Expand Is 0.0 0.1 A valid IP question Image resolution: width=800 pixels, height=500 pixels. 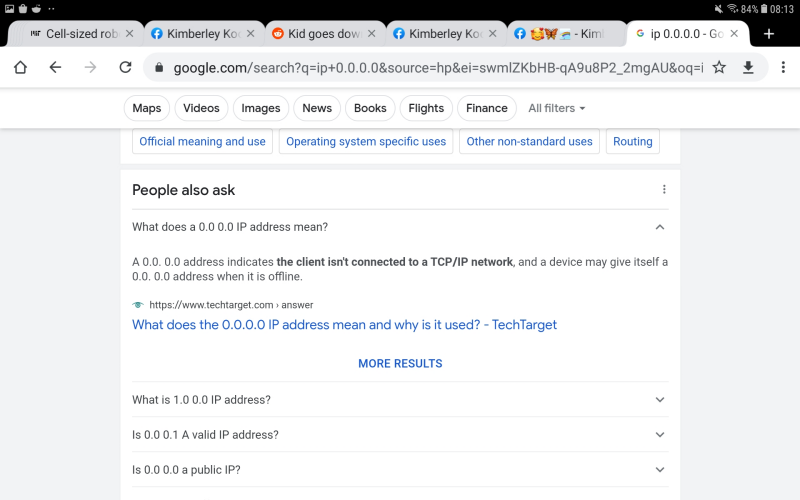coord(400,435)
